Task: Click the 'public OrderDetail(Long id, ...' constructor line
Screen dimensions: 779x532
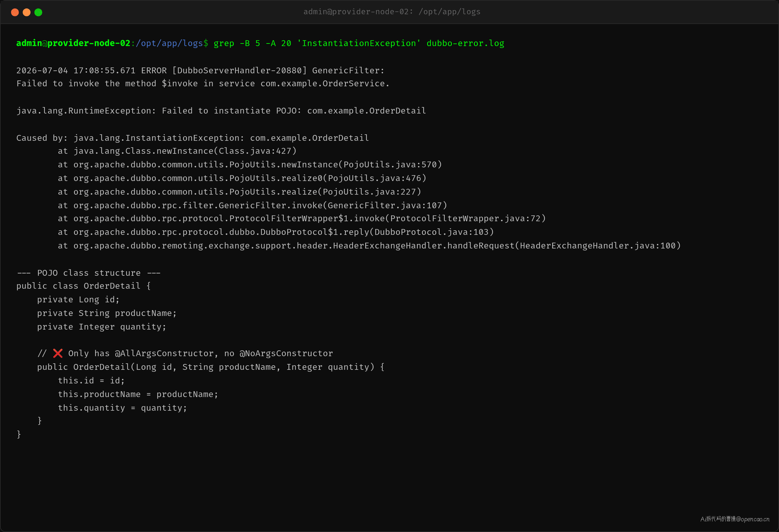Action: (211, 367)
